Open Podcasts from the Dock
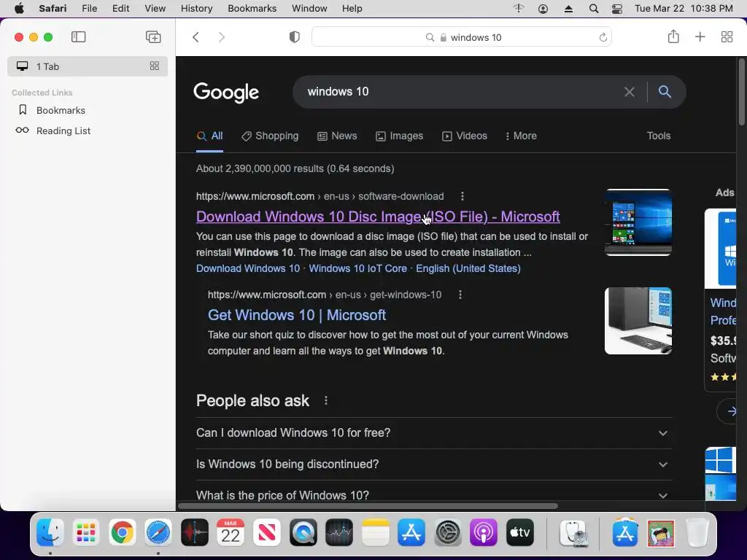 [x=484, y=532]
